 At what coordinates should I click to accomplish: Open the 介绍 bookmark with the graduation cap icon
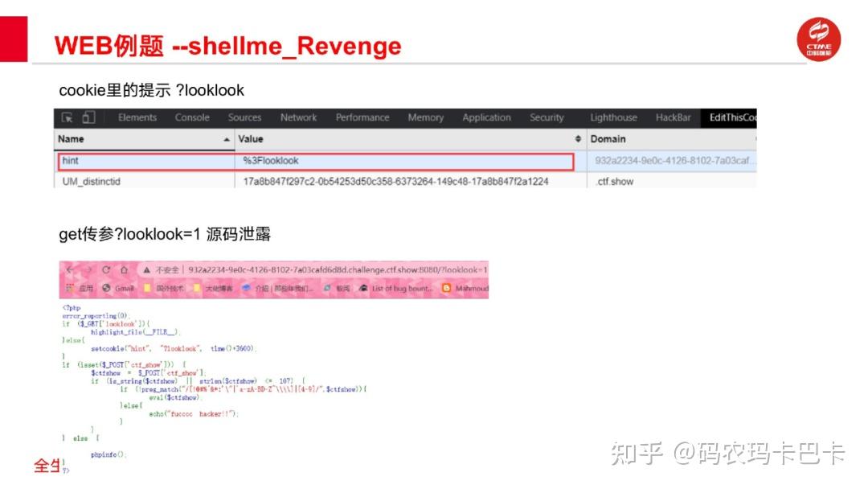coord(278,288)
